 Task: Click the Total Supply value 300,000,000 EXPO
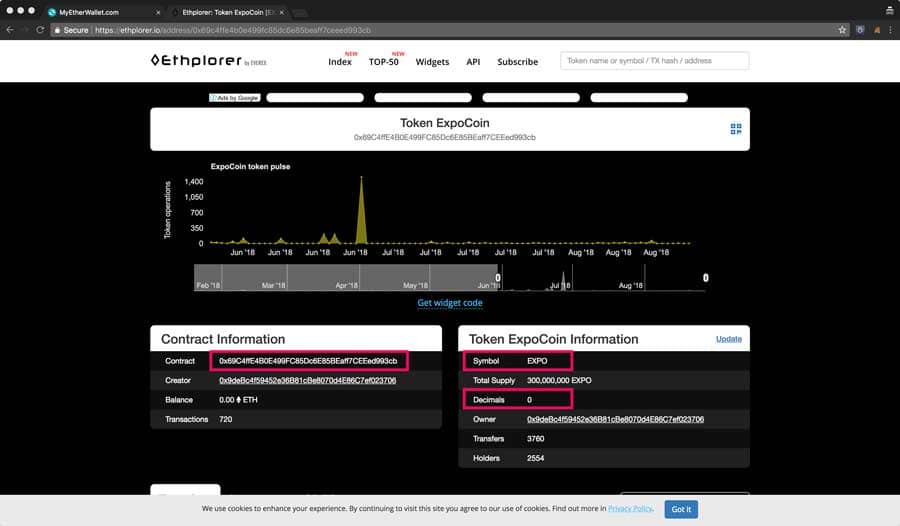(559, 380)
